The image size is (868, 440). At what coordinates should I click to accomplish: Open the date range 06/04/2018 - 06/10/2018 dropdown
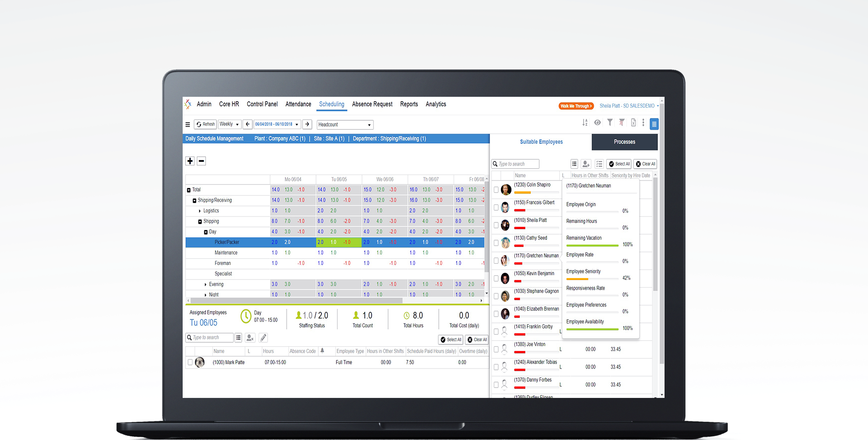pos(277,124)
